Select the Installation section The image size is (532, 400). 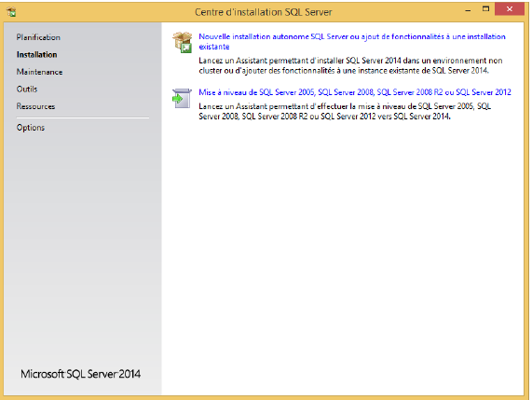click(36, 55)
